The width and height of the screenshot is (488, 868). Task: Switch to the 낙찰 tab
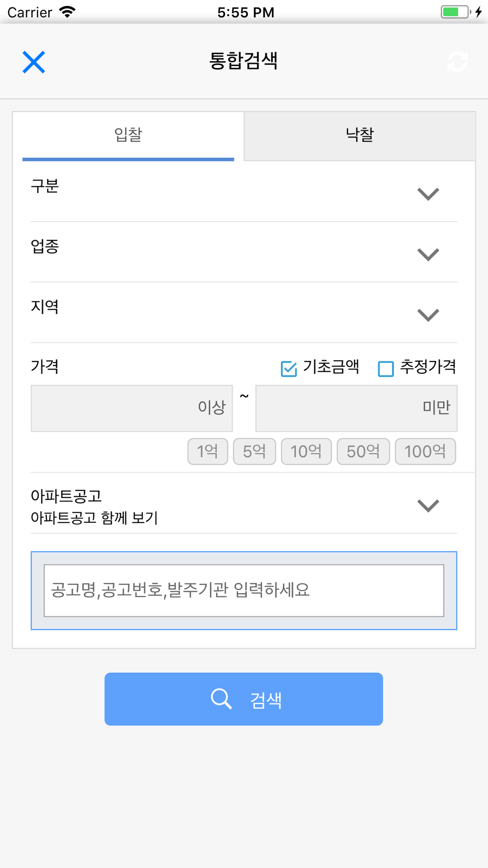[x=360, y=136]
